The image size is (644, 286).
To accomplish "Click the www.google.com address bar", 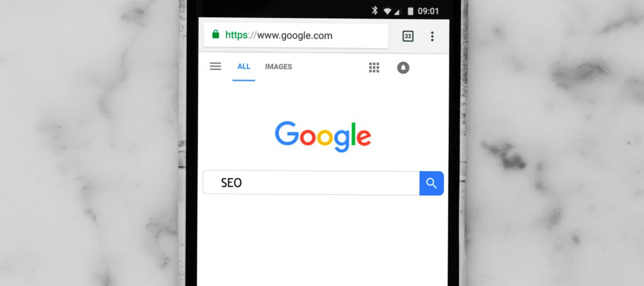I will (296, 36).
